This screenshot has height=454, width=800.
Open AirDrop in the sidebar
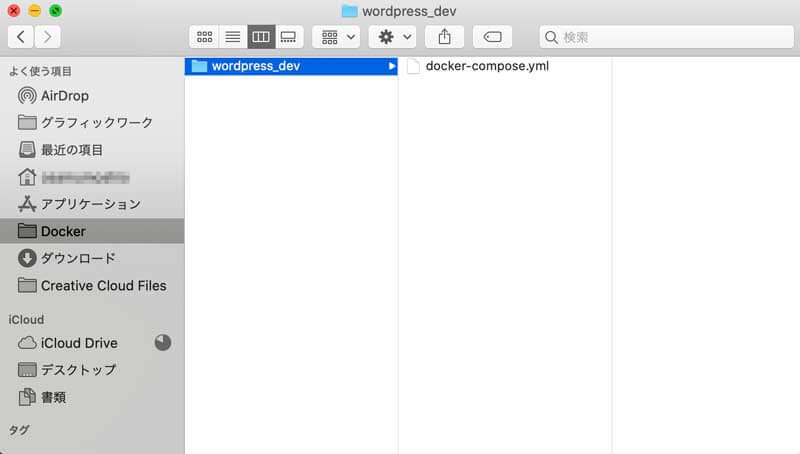click(64, 96)
